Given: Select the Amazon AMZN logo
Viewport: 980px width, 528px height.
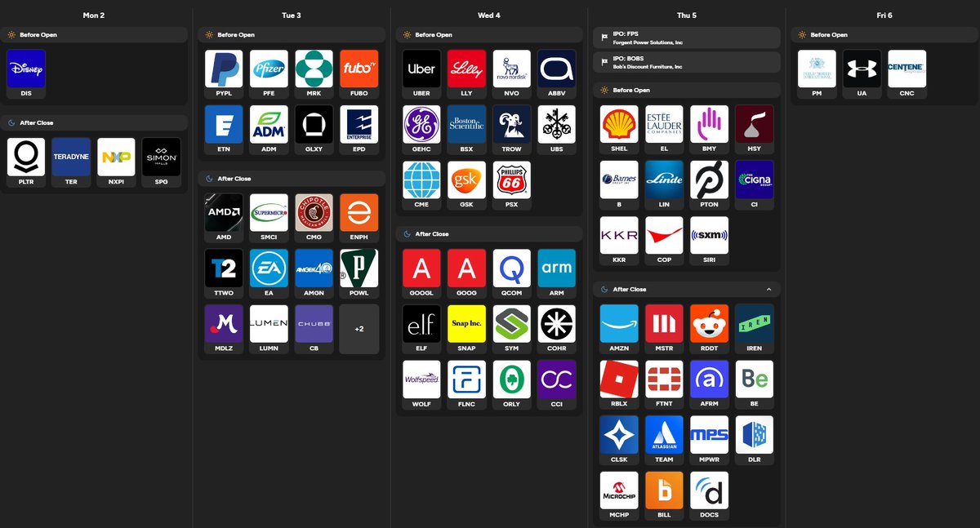Looking at the screenshot, I should [619, 323].
